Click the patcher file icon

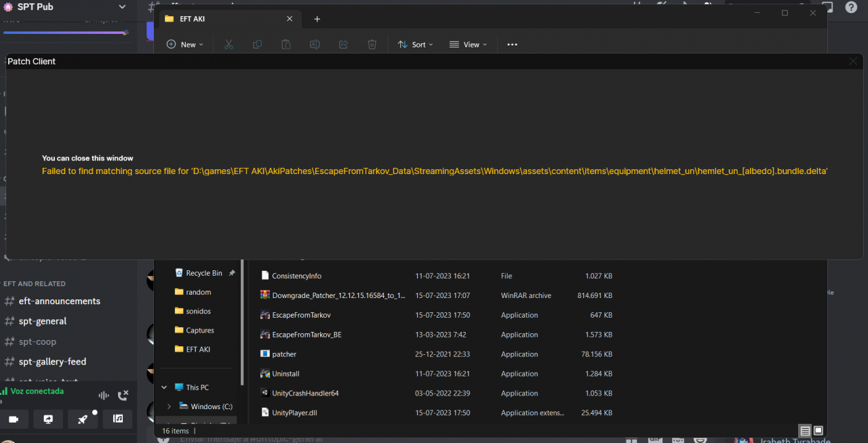[x=265, y=354]
